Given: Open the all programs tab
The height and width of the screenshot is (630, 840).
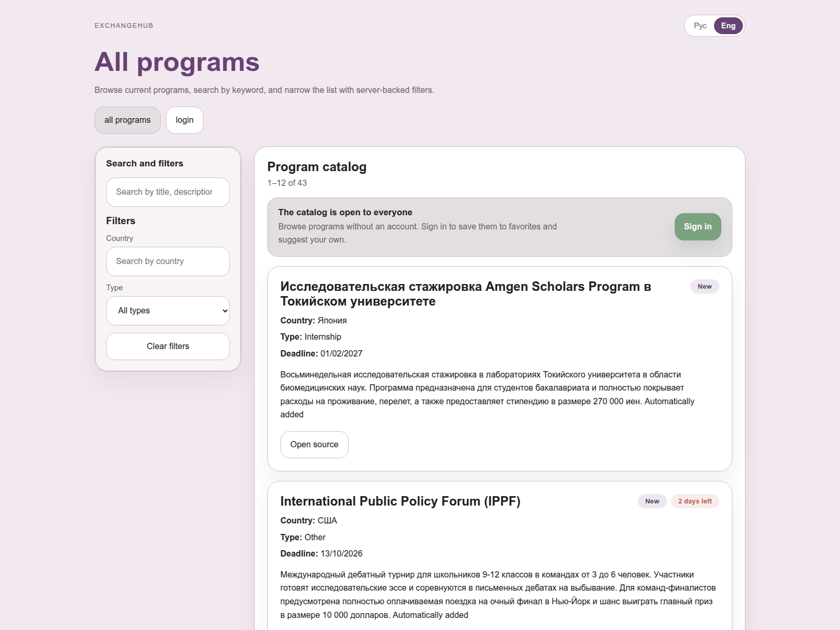Looking at the screenshot, I should pyautogui.click(x=128, y=120).
